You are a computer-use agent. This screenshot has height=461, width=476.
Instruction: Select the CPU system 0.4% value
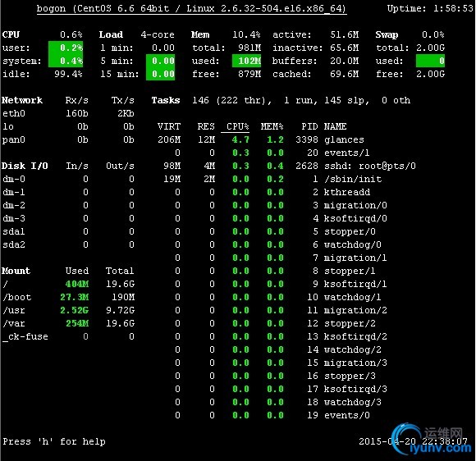pos(66,61)
